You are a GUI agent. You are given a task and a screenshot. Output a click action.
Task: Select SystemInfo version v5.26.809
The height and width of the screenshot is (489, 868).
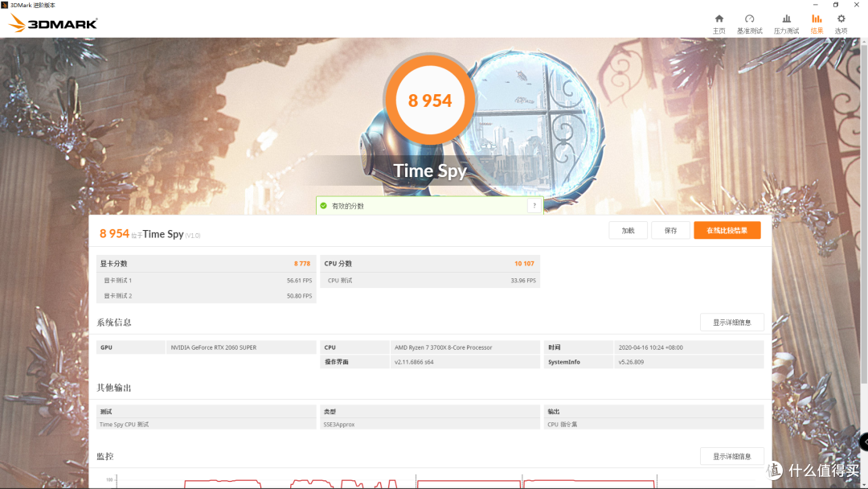[x=631, y=362]
